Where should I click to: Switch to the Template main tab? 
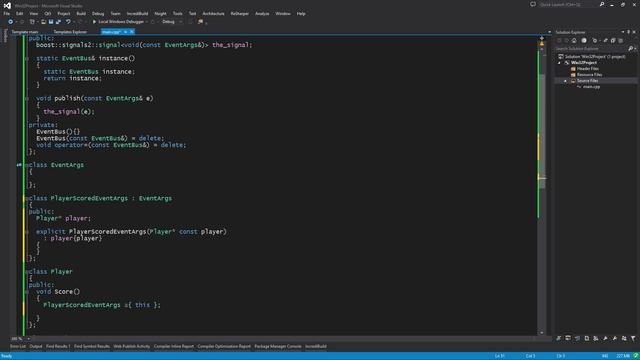point(25,32)
